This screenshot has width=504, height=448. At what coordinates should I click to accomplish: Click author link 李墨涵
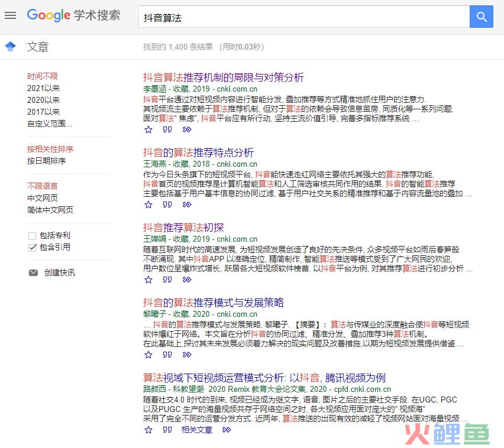(x=154, y=89)
